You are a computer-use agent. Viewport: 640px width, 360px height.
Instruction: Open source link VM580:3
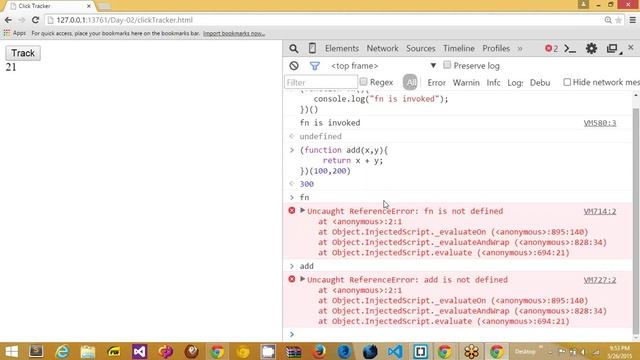click(x=600, y=123)
